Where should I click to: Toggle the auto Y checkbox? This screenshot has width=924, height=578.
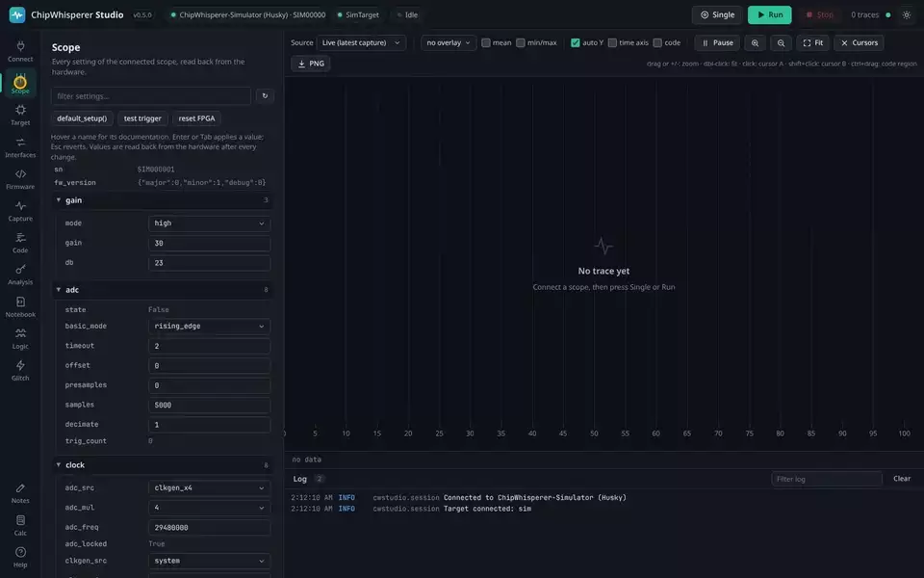[576, 42]
